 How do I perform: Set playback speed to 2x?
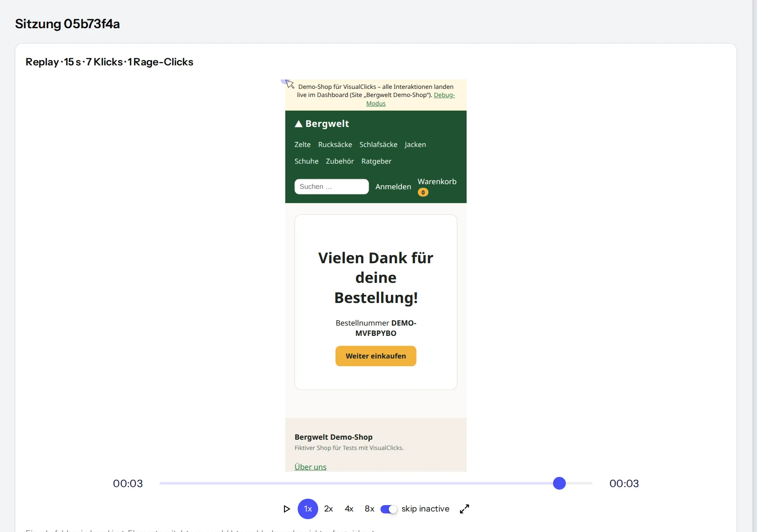[328, 509]
